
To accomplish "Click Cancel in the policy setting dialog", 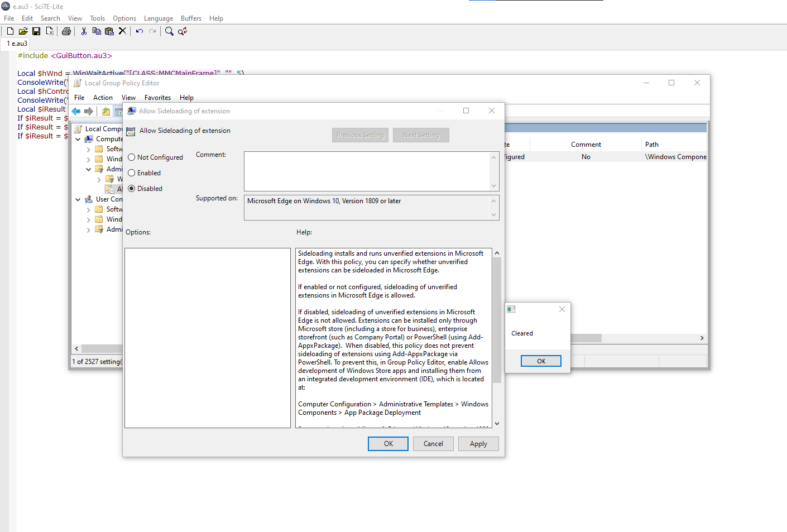I will click(x=433, y=444).
